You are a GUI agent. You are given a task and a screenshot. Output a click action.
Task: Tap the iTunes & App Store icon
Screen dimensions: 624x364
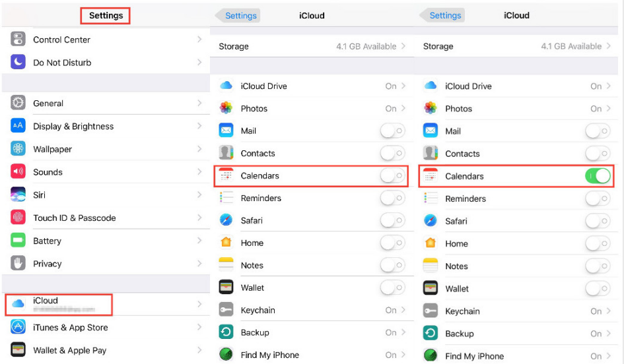click(18, 327)
